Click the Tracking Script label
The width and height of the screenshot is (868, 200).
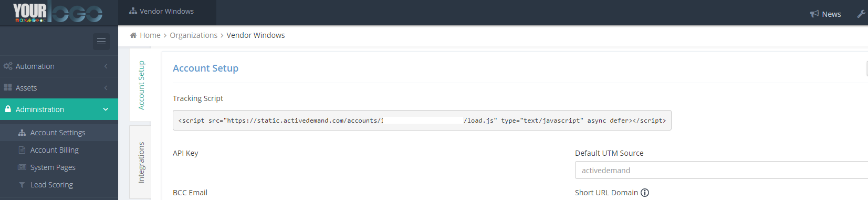click(198, 98)
